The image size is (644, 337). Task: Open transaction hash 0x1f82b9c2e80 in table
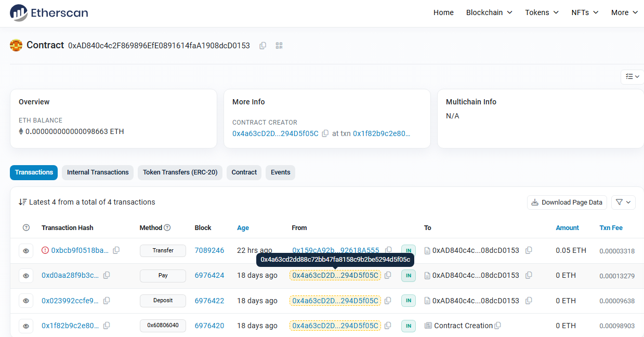tap(70, 326)
